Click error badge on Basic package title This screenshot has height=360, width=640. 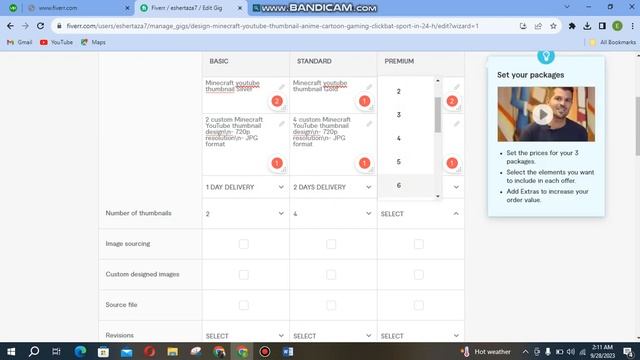(x=277, y=101)
